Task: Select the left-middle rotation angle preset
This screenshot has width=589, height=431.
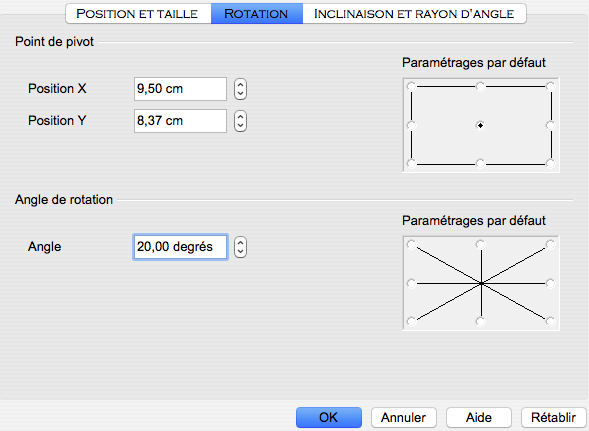Action: coord(412,283)
